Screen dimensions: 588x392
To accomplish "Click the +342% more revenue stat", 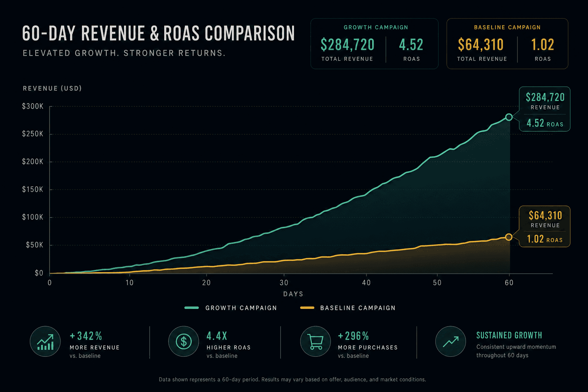I will click(x=95, y=345).
